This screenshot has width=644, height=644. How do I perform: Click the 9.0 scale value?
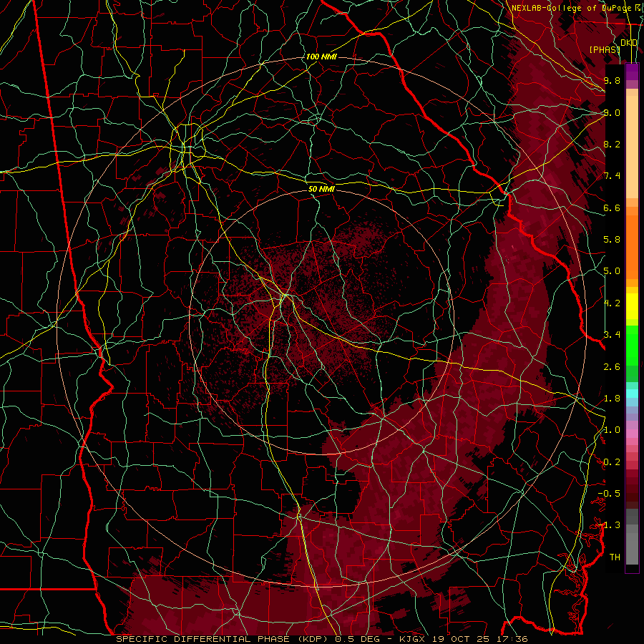pos(612,112)
